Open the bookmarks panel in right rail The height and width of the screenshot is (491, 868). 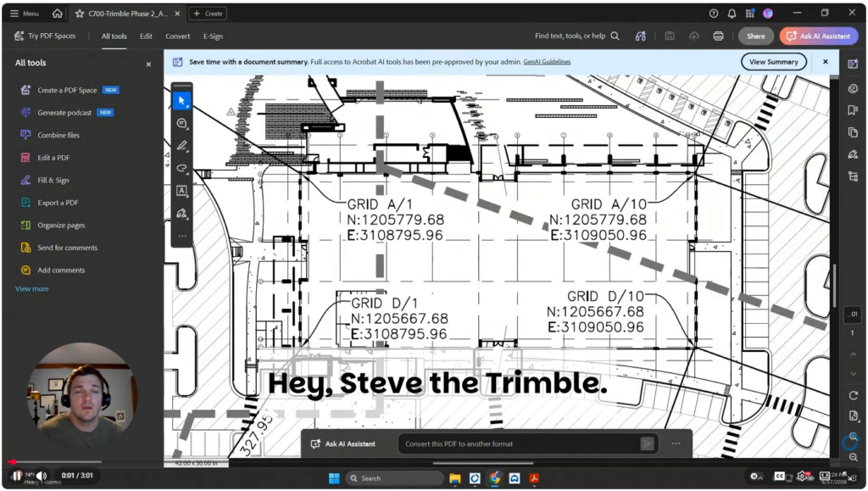tap(853, 110)
